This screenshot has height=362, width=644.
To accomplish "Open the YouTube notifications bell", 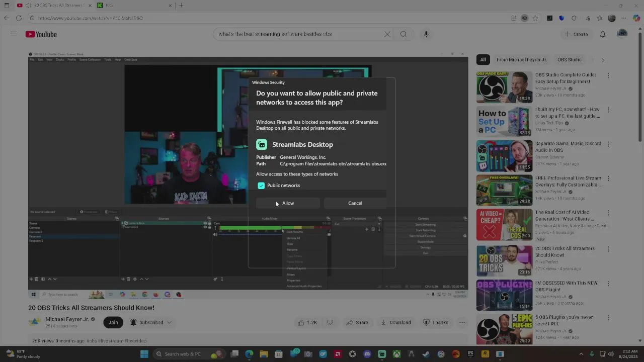I will click(603, 34).
